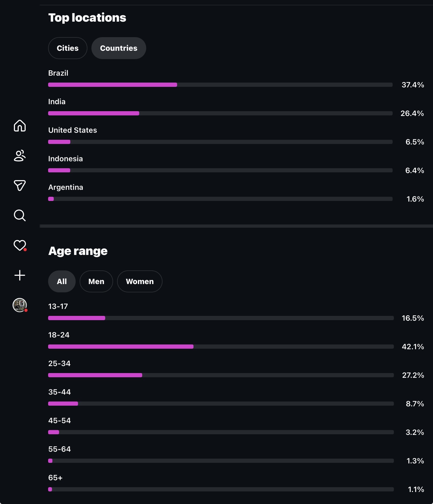This screenshot has width=433, height=504.
Task: Open Notifications heart icon
Action: pos(20,245)
